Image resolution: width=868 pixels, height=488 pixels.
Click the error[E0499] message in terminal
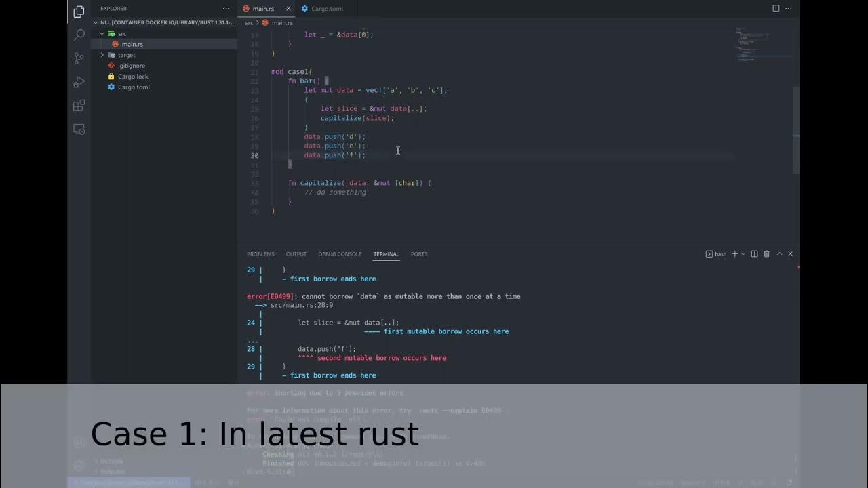pyautogui.click(x=384, y=296)
